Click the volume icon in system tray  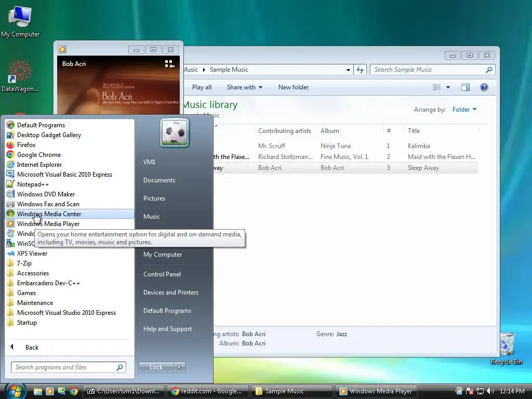tap(490, 391)
